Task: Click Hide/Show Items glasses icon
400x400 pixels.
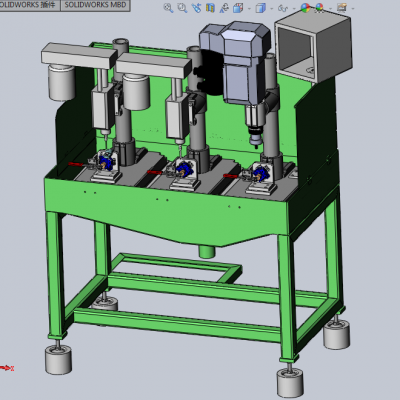Action: [283, 8]
